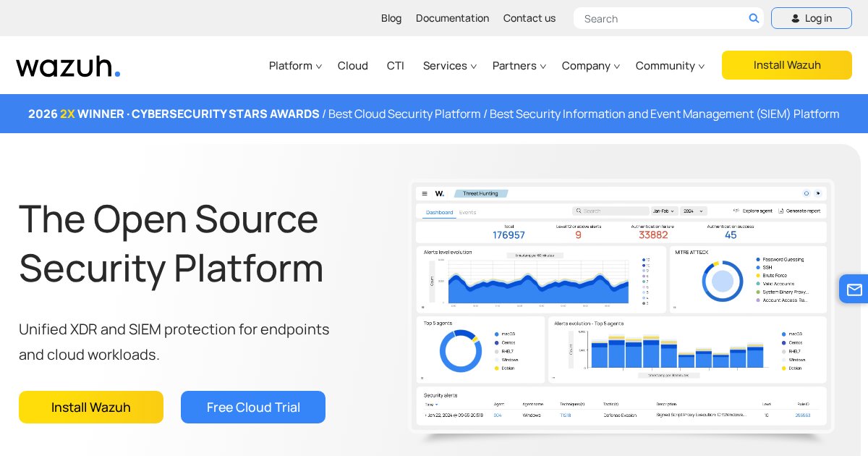This screenshot has width=868, height=456.
Task: Expand the Community menu
Action: coord(670,66)
